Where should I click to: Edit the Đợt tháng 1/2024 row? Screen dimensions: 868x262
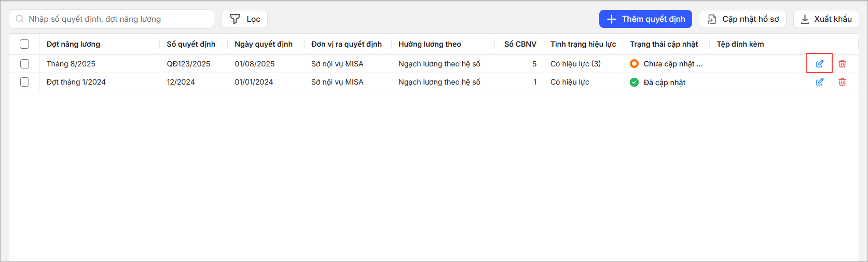click(x=820, y=82)
